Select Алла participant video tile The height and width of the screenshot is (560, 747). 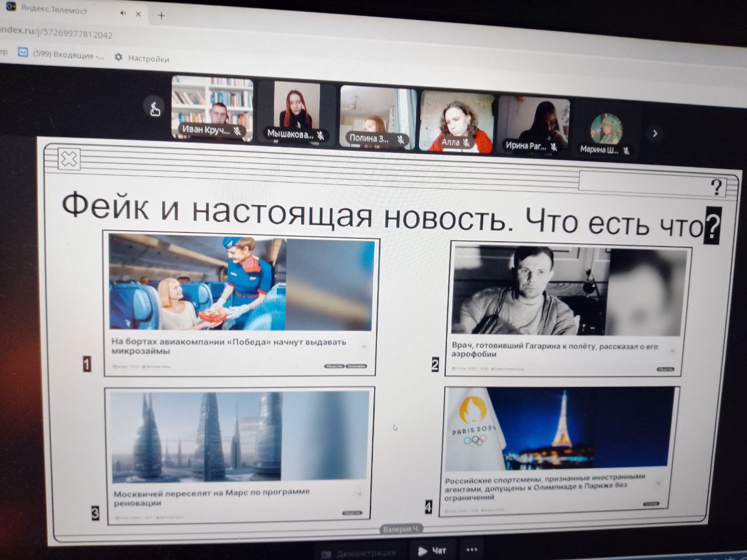tap(457, 121)
